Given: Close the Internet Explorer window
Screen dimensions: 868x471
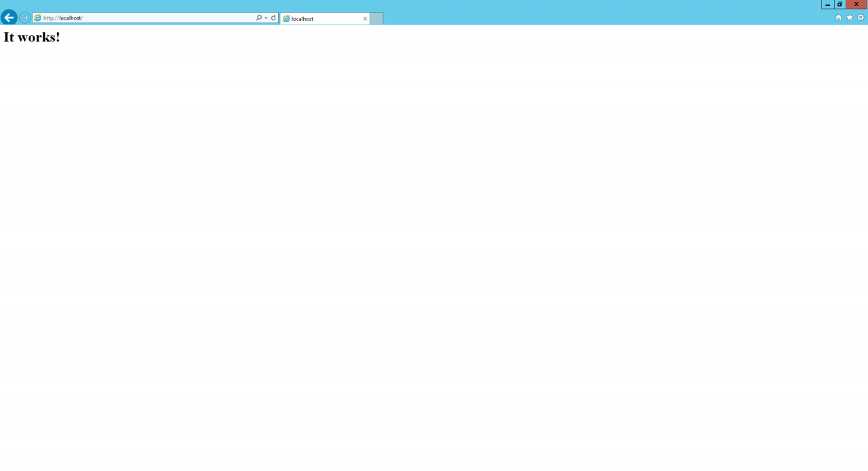Looking at the screenshot, I should click(856, 4).
